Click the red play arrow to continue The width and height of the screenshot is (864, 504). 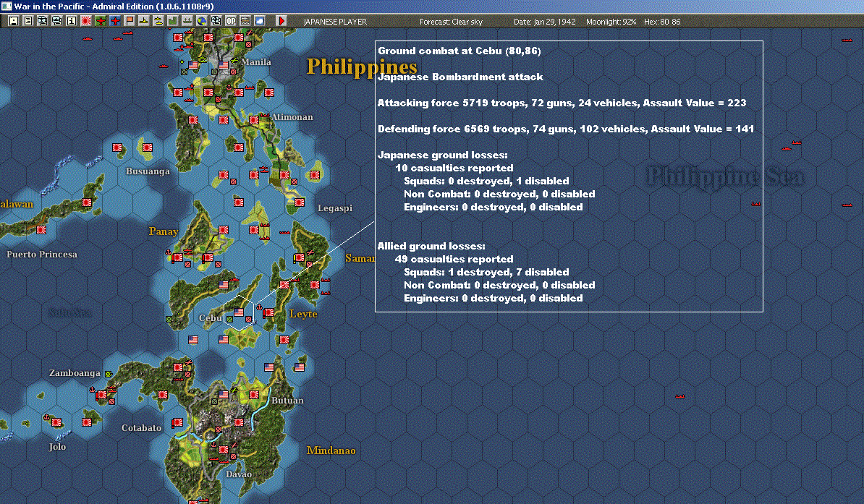(281, 21)
